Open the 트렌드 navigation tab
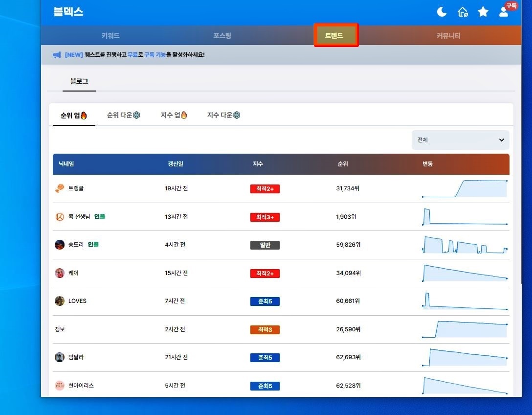The width and height of the screenshot is (532, 415). pyautogui.click(x=334, y=36)
